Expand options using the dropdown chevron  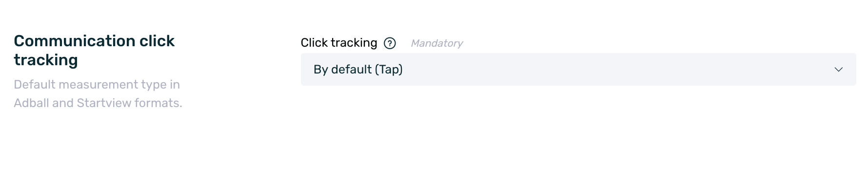point(838,70)
